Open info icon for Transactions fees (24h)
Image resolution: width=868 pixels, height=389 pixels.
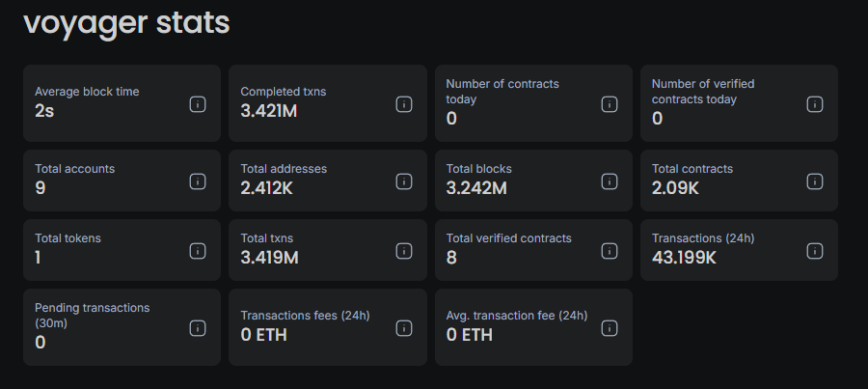pyautogui.click(x=404, y=328)
